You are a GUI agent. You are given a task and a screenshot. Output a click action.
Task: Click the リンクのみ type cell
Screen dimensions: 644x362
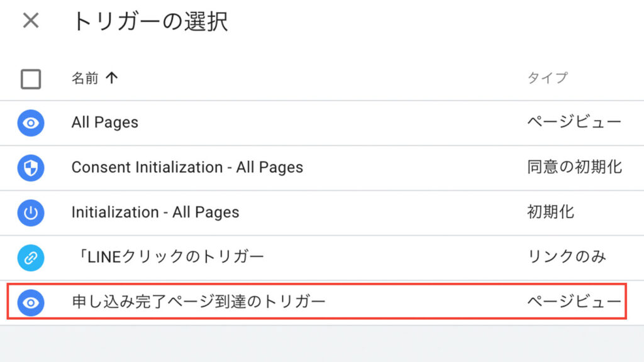tap(567, 257)
